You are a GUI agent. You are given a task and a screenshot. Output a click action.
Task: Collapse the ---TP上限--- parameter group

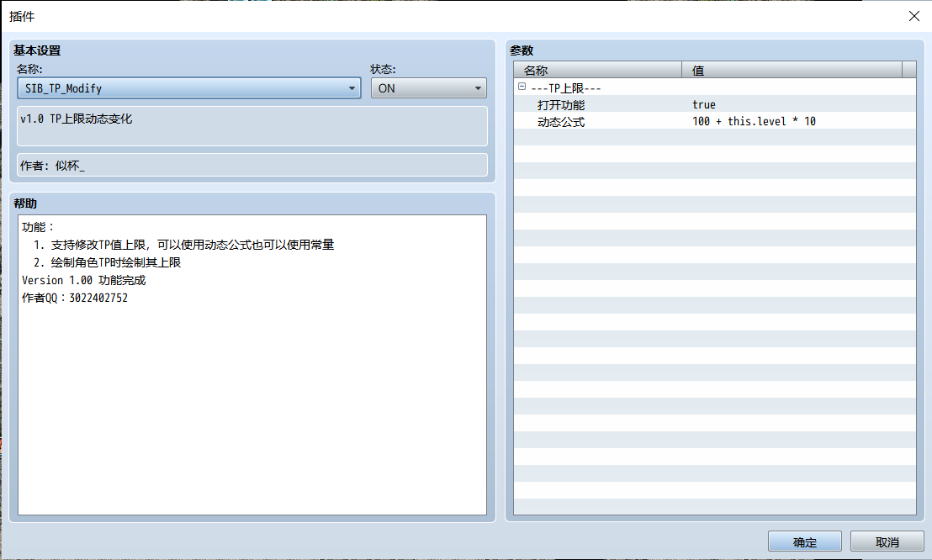tap(522, 87)
